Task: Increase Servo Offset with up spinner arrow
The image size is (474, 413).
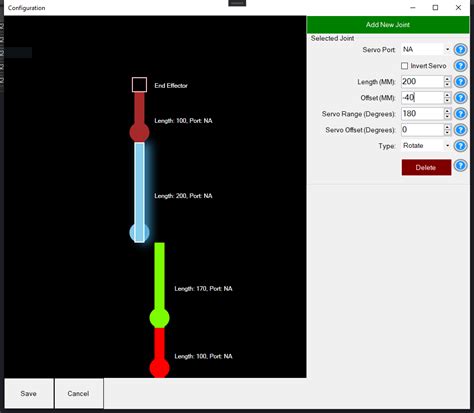Action: click(x=447, y=127)
